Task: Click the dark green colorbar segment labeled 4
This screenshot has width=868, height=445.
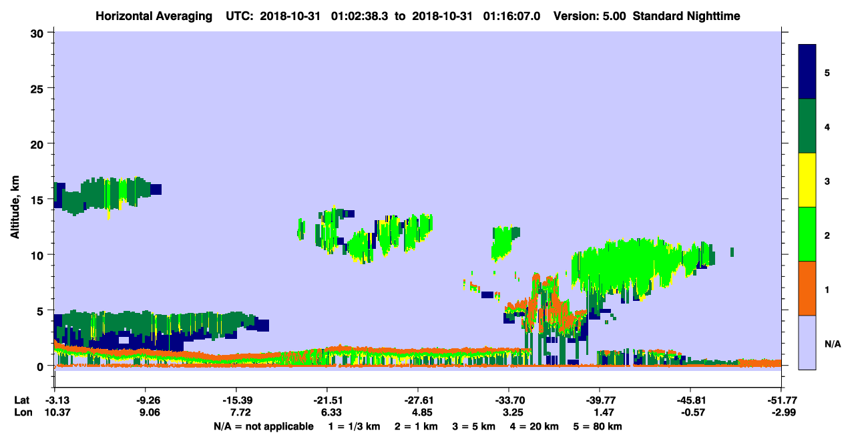Action: pos(807,126)
